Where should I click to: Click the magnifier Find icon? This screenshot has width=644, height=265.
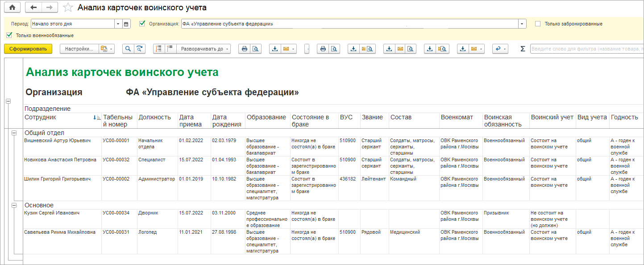129,49
